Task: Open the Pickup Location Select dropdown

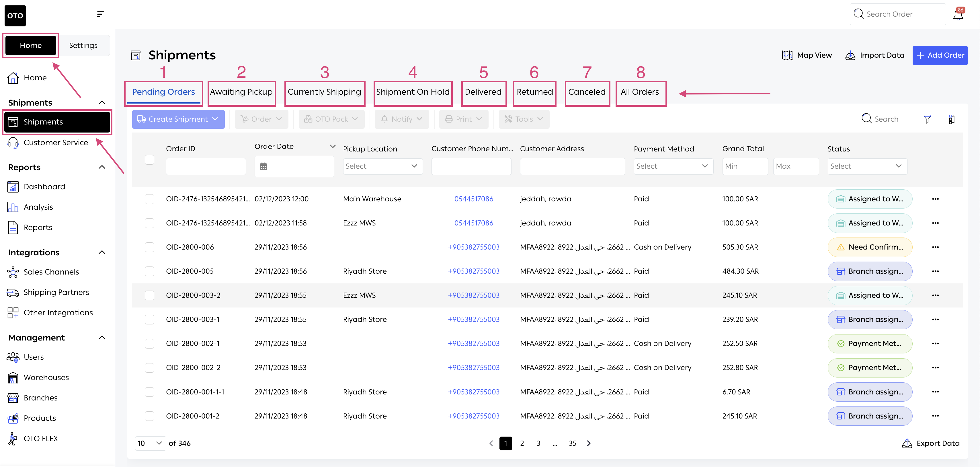Action: (382, 166)
